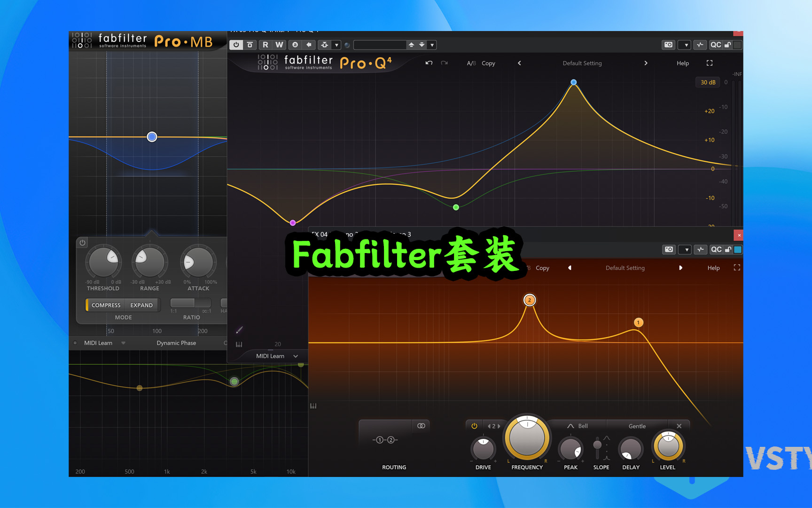Open the MIDI Learn dropdown arrow in Pro-MB
The height and width of the screenshot is (508, 812).
(x=123, y=343)
